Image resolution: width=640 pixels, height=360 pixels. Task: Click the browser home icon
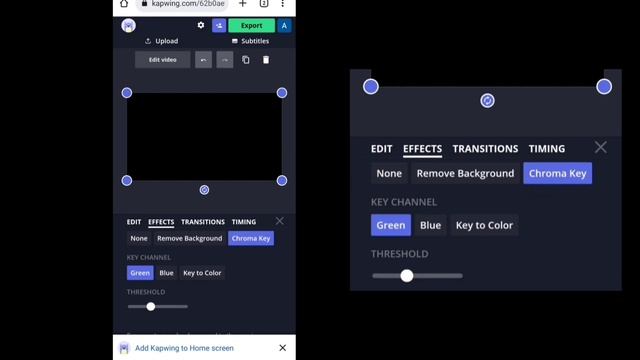tap(124, 4)
